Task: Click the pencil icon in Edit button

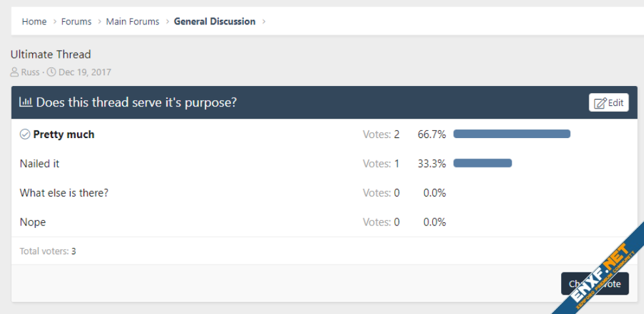Action: click(x=600, y=103)
